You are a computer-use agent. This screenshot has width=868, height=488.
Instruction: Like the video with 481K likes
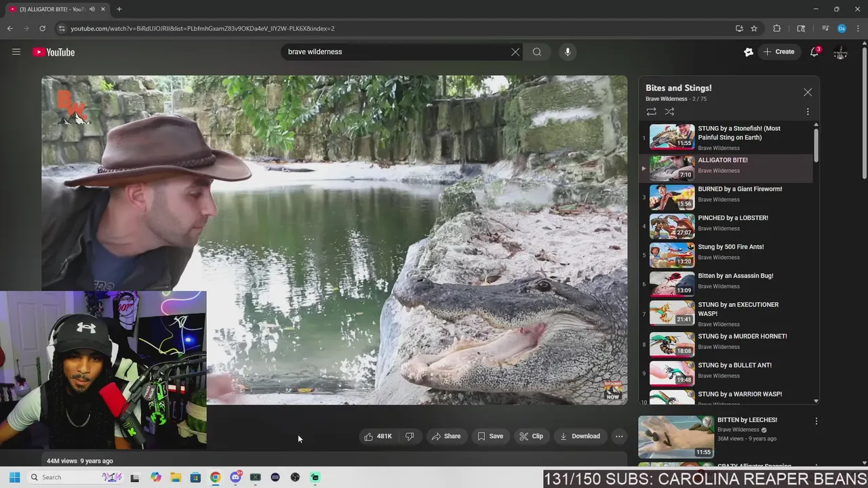(378, 436)
